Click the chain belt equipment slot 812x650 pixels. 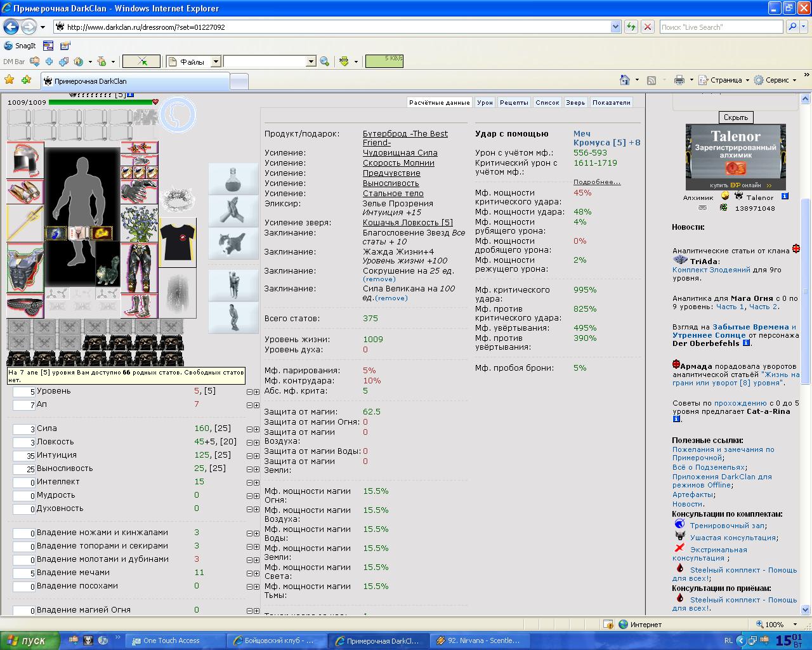tap(25, 305)
